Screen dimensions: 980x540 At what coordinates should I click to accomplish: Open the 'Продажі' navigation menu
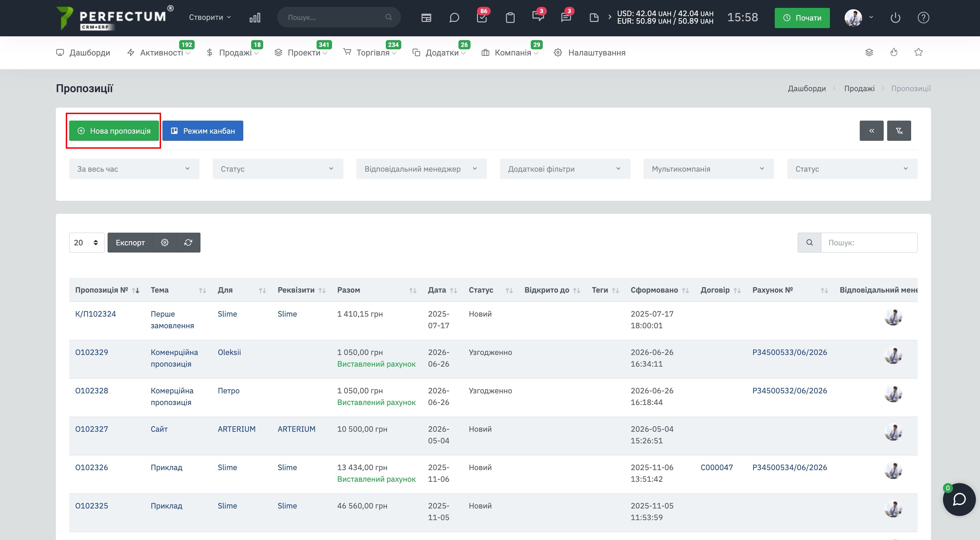(232, 53)
